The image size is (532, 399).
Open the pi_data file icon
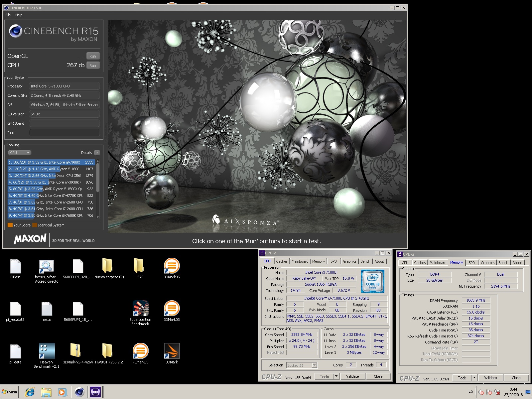tap(15, 351)
